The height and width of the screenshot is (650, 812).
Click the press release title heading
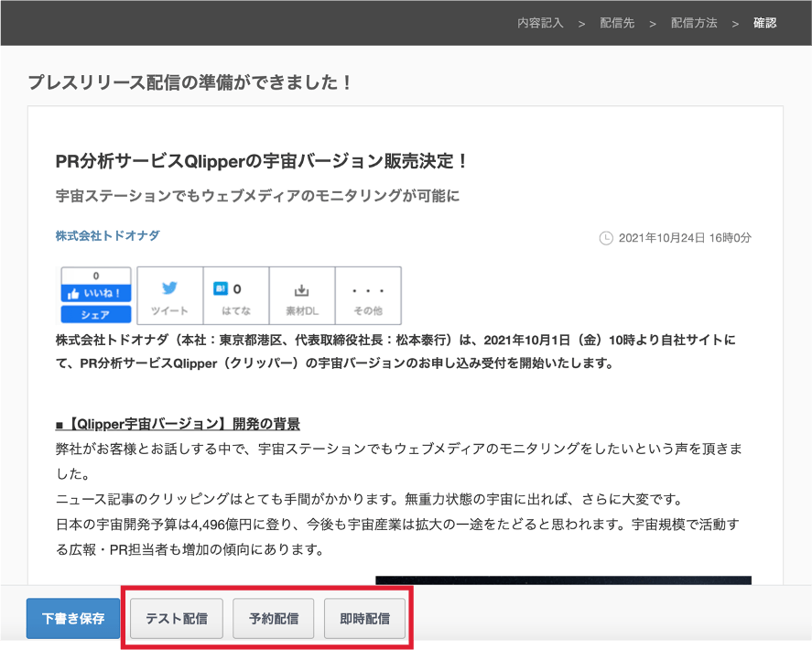pos(262,161)
